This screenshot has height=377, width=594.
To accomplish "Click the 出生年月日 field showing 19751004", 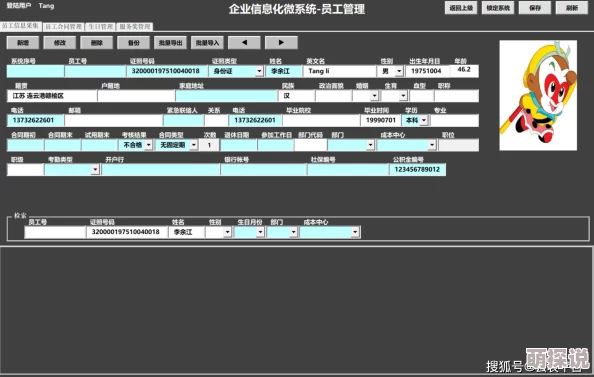I will pos(427,71).
